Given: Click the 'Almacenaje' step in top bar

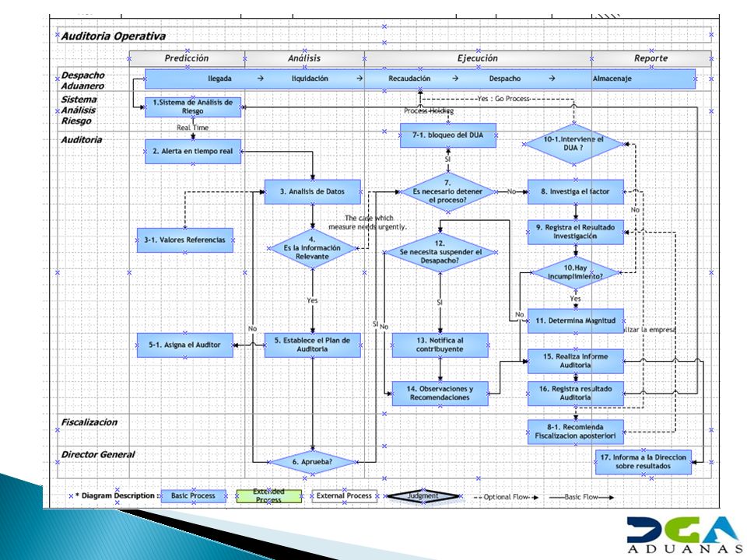Looking at the screenshot, I should (x=612, y=79).
